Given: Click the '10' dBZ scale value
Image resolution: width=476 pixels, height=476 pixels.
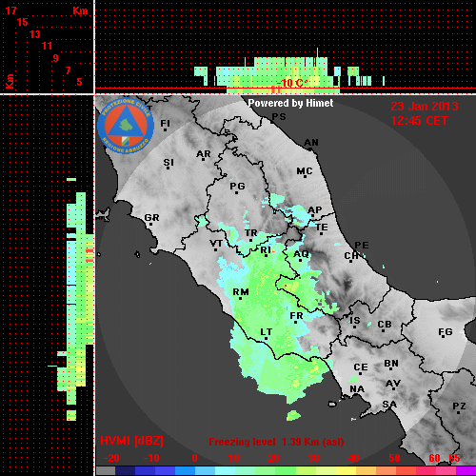Looking at the screenshot, I should [x=234, y=458].
